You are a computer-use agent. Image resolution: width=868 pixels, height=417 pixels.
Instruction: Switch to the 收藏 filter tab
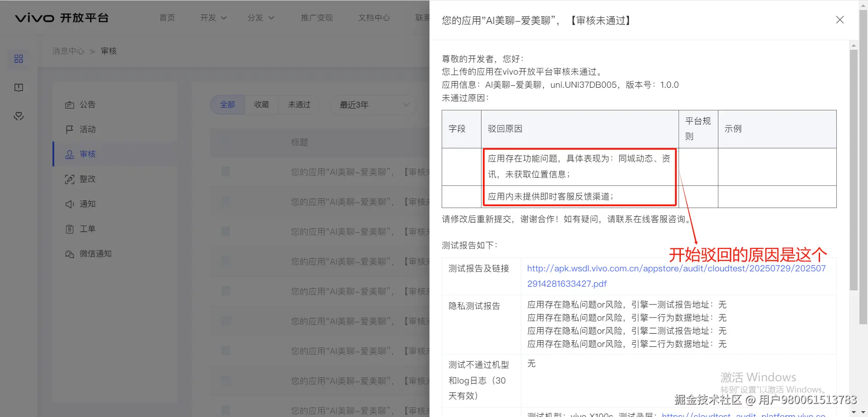click(261, 105)
